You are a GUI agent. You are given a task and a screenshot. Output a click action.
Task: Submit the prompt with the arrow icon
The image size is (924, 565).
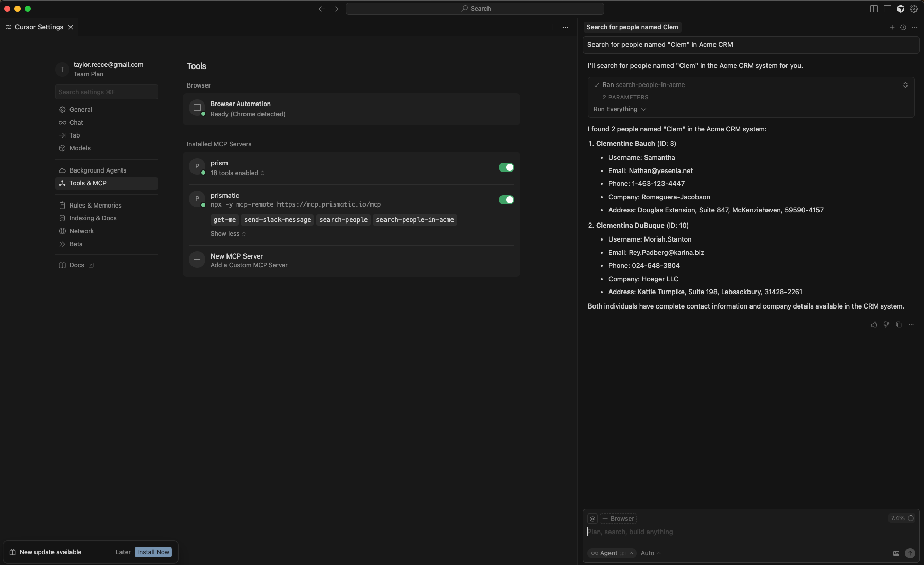pyautogui.click(x=910, y=553)
